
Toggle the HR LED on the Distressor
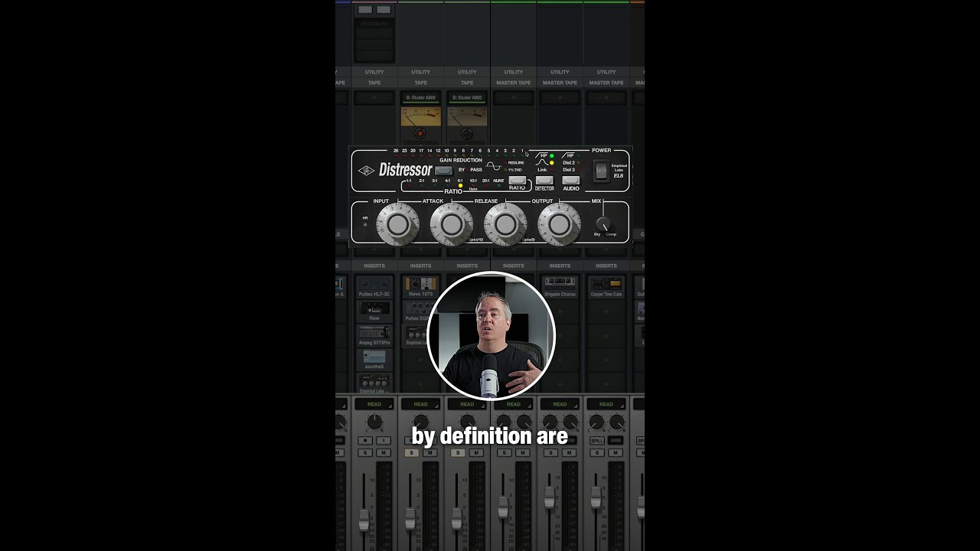coord(365,224)
